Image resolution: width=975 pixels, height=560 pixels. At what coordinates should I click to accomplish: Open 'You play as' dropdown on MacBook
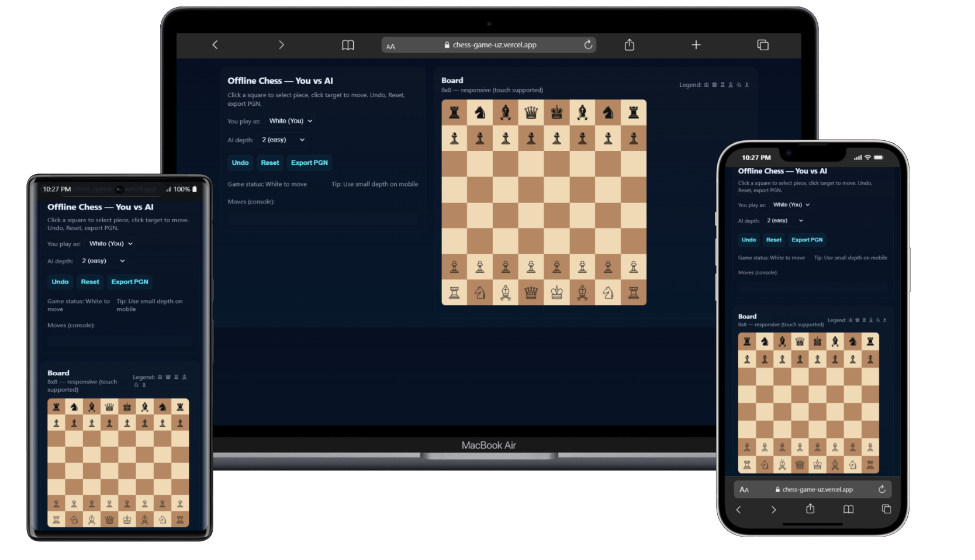[x=291, y=121]
